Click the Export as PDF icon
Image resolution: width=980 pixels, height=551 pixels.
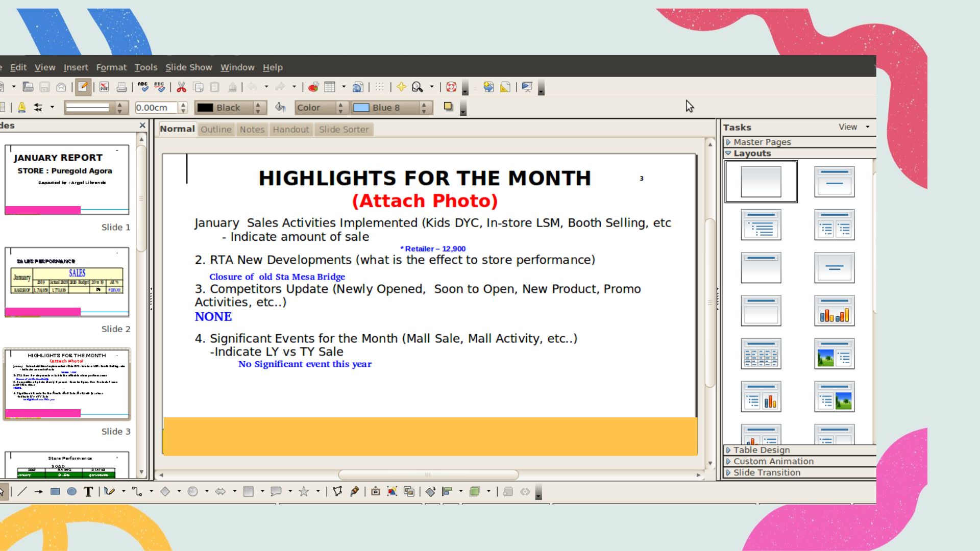coord(104,87)
